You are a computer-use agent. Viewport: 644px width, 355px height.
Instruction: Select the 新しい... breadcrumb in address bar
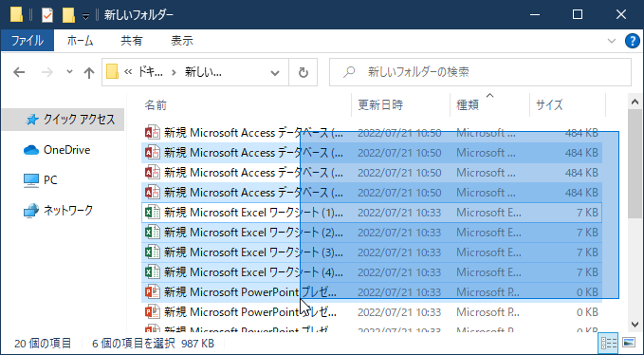(203, 72)
